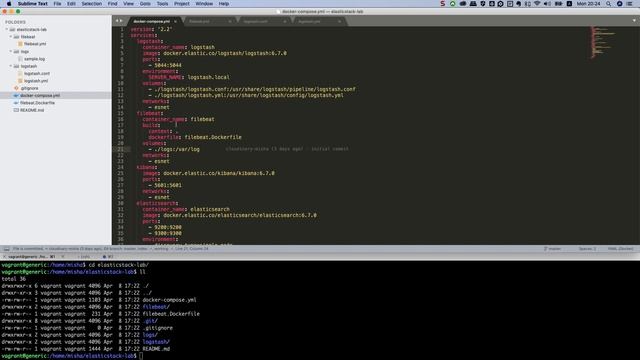The height and width of the screenshot is (360, 640).
Task: Open Notification Center list icon
Action: pos(629,4)
